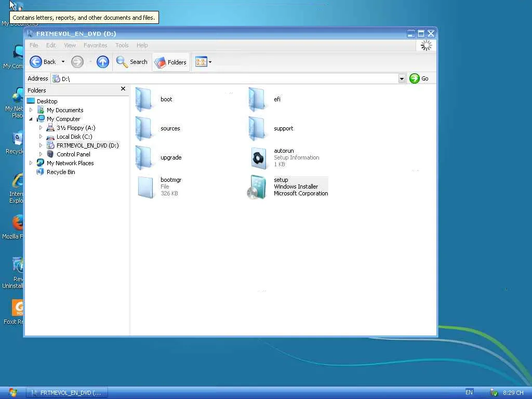
Task: Select FRTMEVOL_EN_DVD (D:) in tree
Action: click(x=87, y=145)
